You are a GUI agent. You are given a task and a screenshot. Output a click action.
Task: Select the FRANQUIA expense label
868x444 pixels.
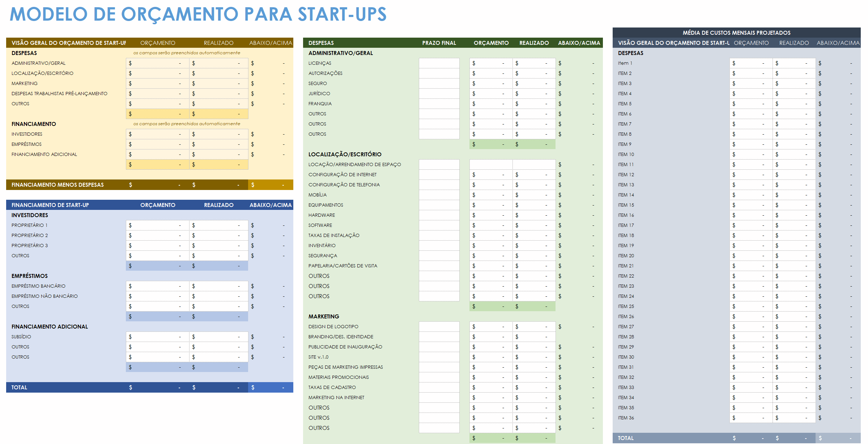point(320,104)
